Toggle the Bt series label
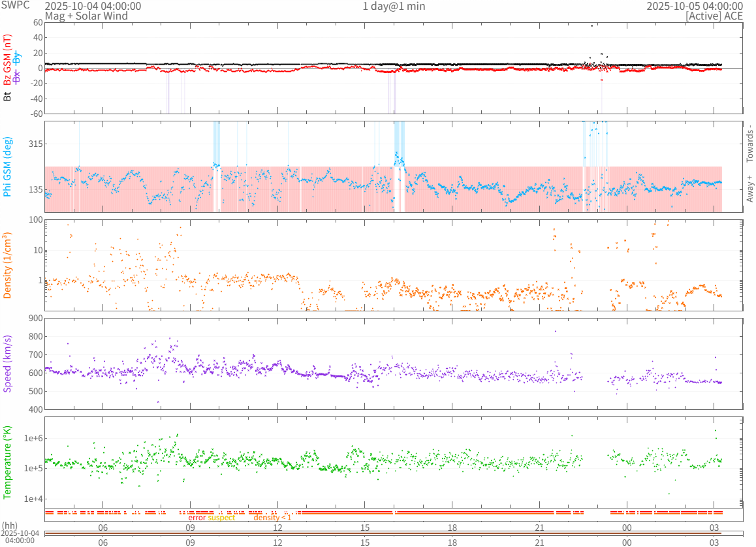756x547 pixels. coord(8,96)
